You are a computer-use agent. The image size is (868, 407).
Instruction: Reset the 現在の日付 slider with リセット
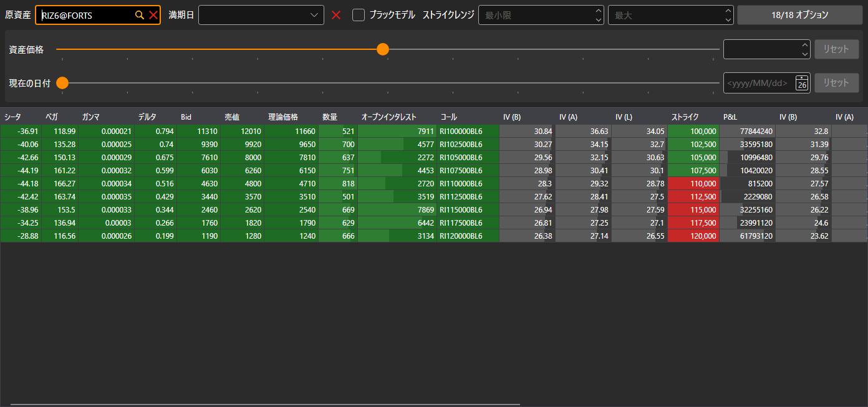[836, 83]
